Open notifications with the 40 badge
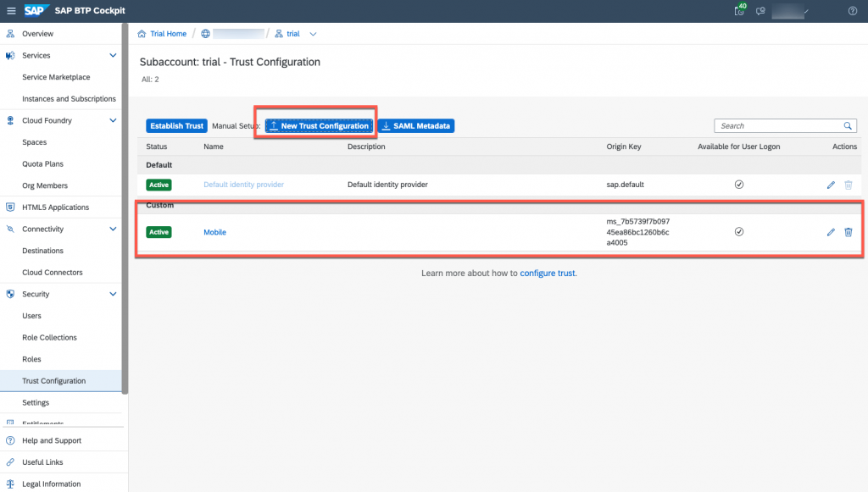This screenshot has height=492, width=868. [739, 10]
